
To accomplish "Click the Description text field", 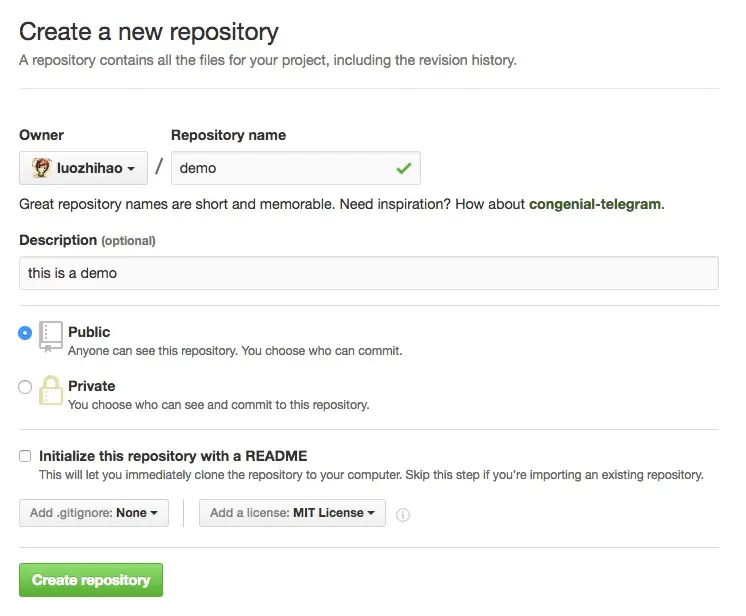I will (369, 273).
